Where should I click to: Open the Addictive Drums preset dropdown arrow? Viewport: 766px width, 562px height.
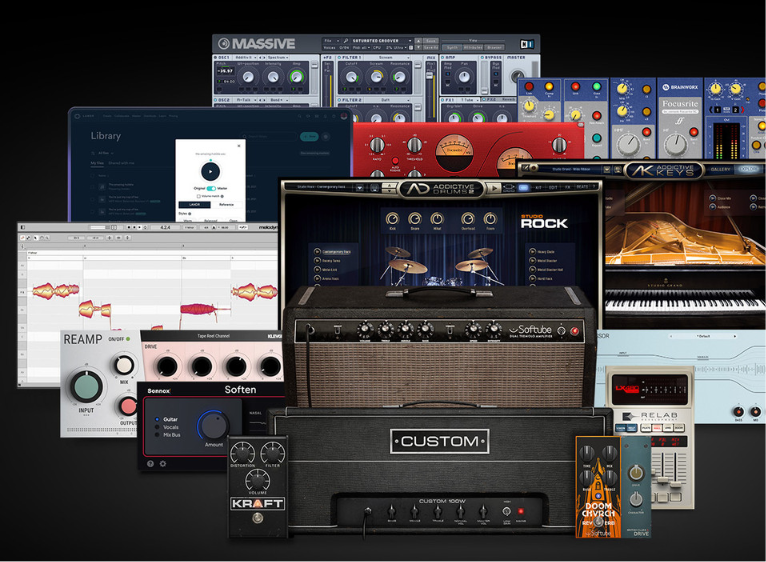coord(360,188)
